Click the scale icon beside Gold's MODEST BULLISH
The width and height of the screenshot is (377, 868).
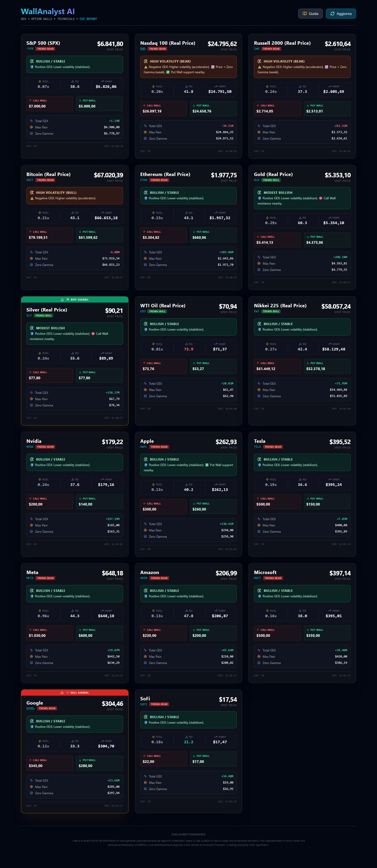[x=259, y=193]
